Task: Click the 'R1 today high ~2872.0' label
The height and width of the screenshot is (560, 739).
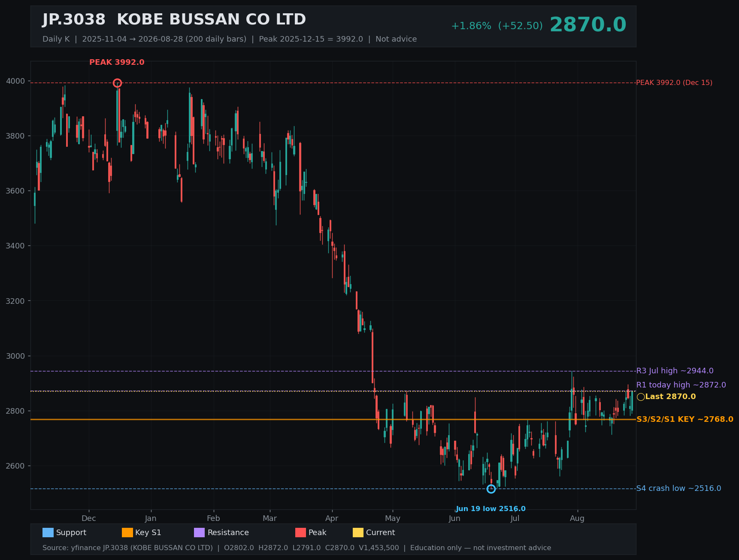Action: (x=681, y=385)
